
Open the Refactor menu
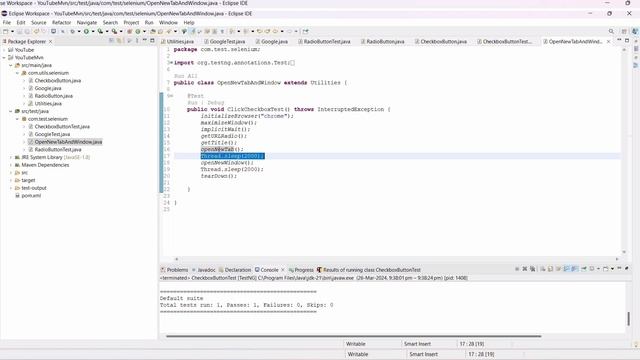click(62, 22)
